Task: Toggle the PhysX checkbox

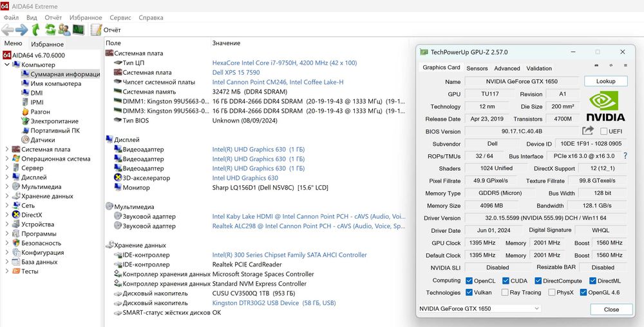Action: pyautogui.click(x=551, y=292)
